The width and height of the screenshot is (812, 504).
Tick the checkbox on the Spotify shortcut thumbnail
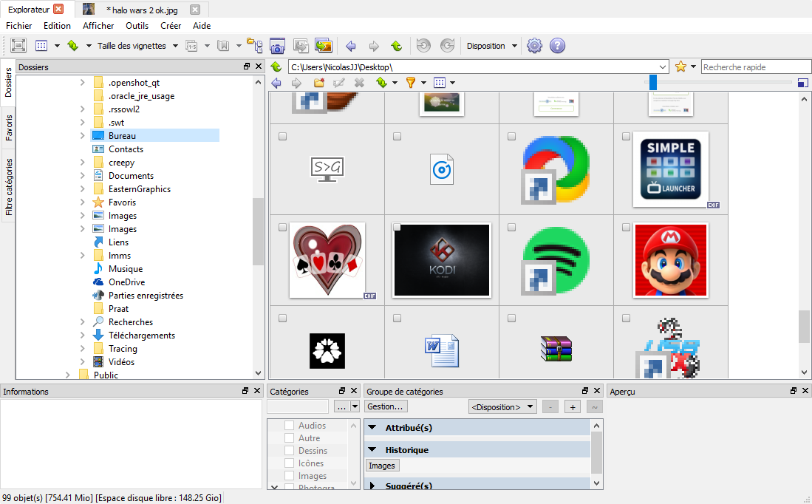coord(511,228)
